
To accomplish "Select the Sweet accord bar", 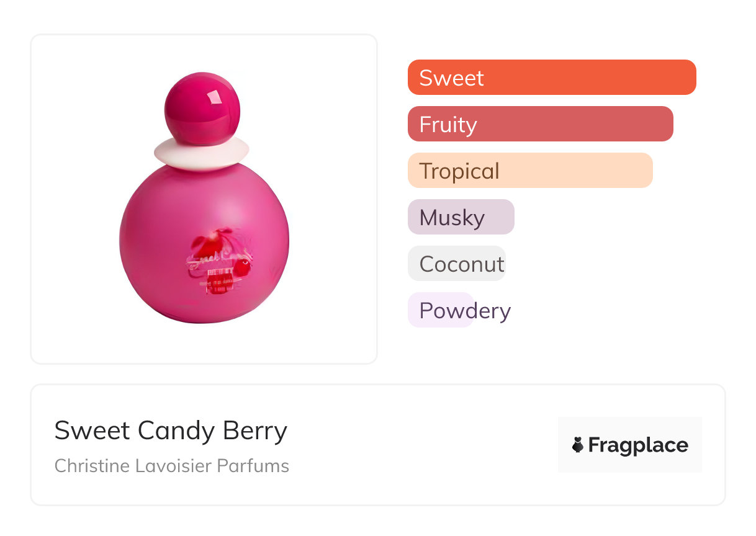I will (x=551, y=78).
